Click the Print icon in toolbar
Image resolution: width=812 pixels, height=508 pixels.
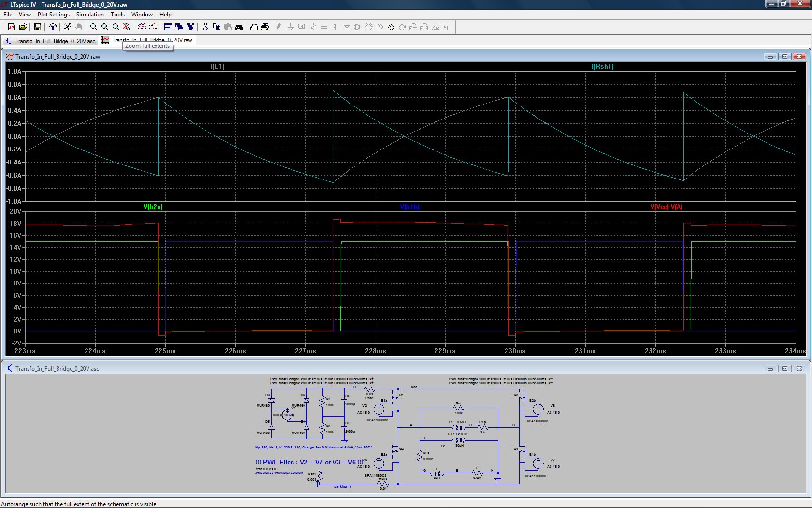click(x=265, y=27)
